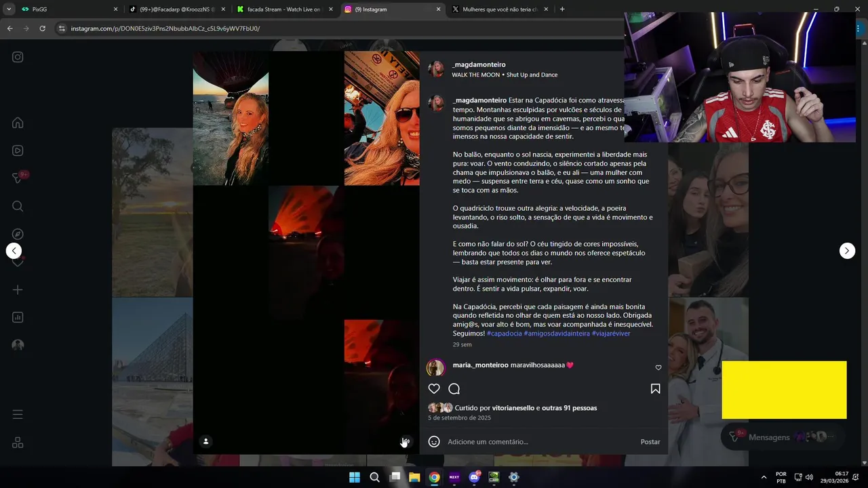This screenshot has width=868, height=488.
Task: Close the Instagram browser tab
Action: click(x=438, y=9)
